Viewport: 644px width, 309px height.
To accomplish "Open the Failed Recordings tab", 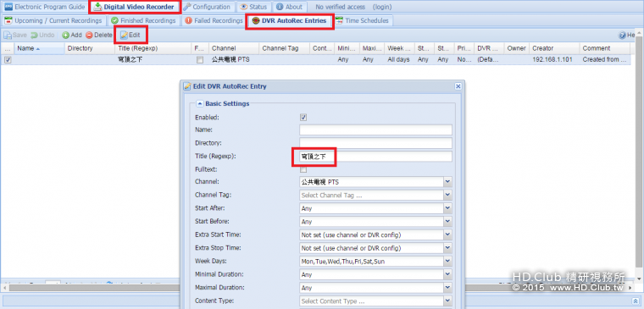I will coord(214,20).
